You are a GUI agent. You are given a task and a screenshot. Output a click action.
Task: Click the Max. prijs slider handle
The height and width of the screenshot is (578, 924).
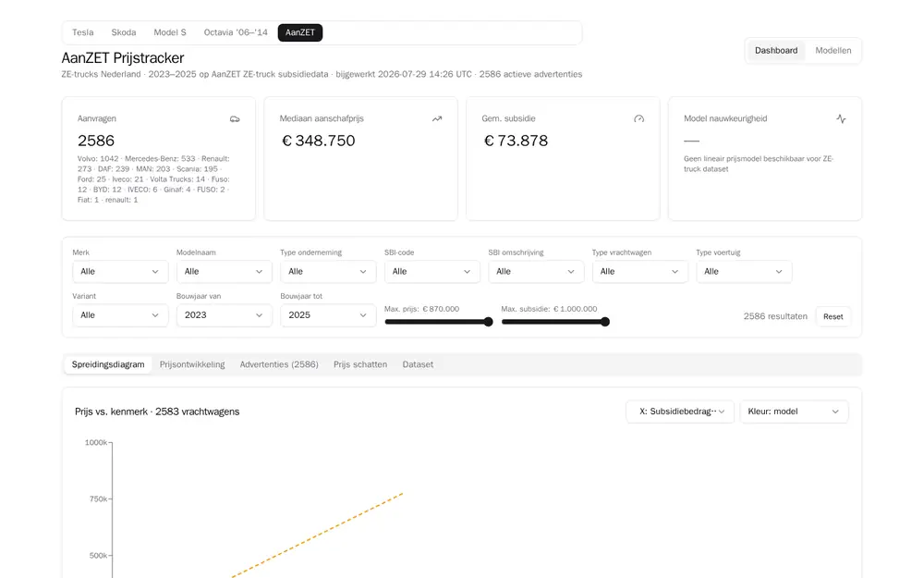[488, 322]
